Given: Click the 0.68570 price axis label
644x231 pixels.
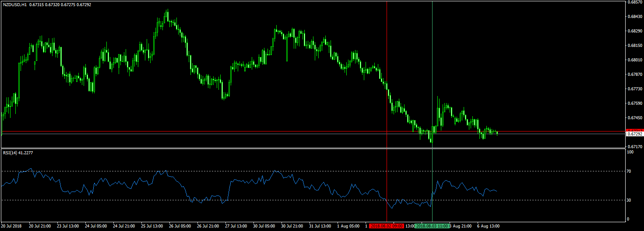Looking at the screenshot, I should [x=634, y=2].
